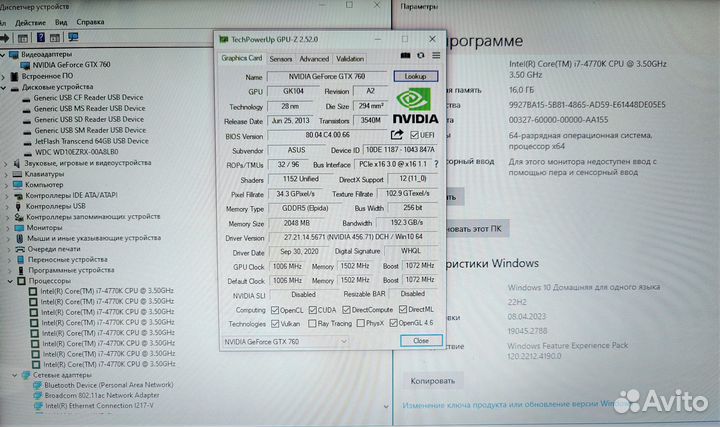Screen dimensions: 720x427
Task: Toggle PhysX checkbox
Action: pyautogui.click(x=360, y=323)
